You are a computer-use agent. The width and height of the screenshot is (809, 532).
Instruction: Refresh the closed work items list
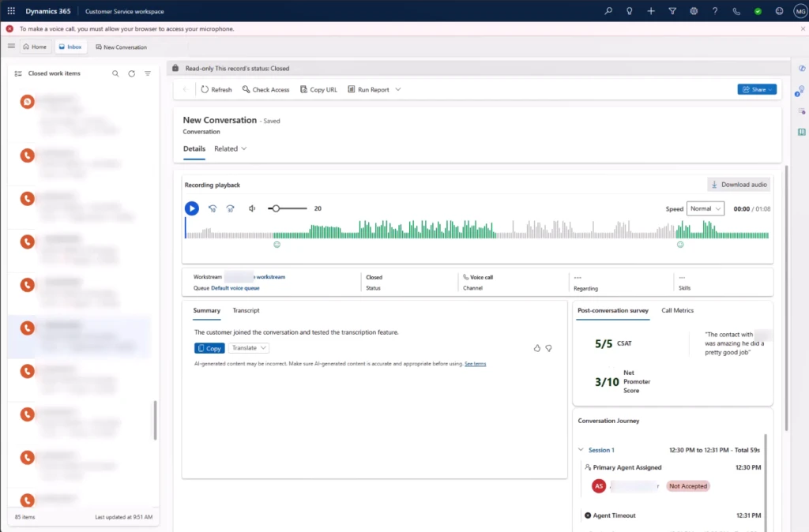(130, 73)
